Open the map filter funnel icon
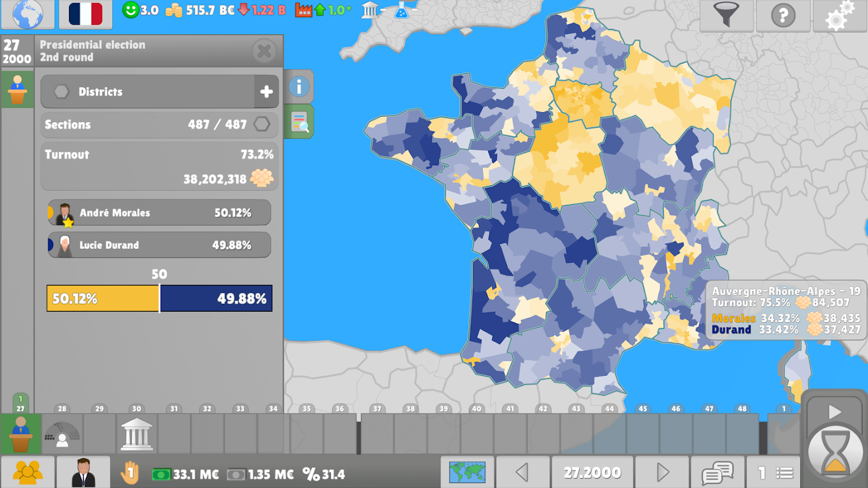The width and height of the screenshot is (868, 488). (x=726, y=15)
